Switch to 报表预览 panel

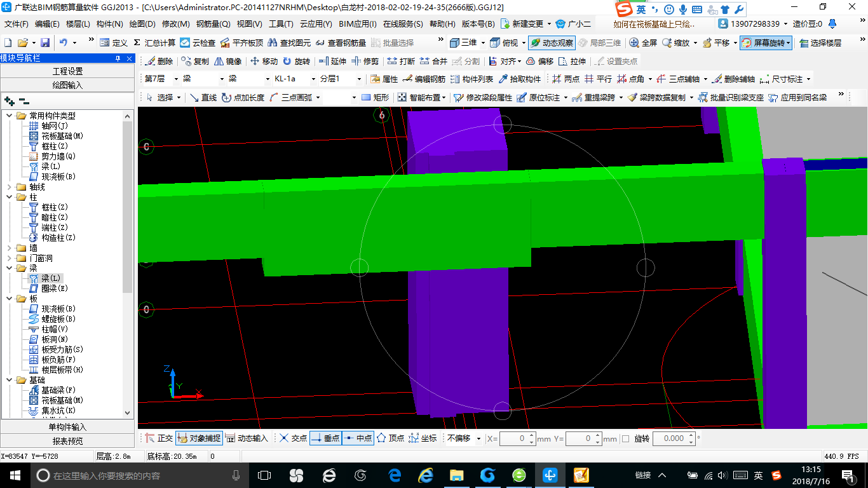67,441
